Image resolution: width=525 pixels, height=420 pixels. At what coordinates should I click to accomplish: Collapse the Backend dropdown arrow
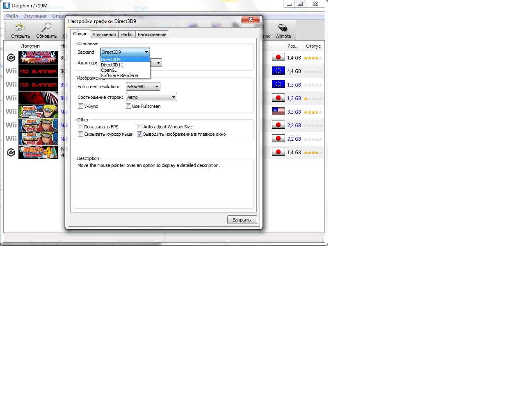coord(146,52)
